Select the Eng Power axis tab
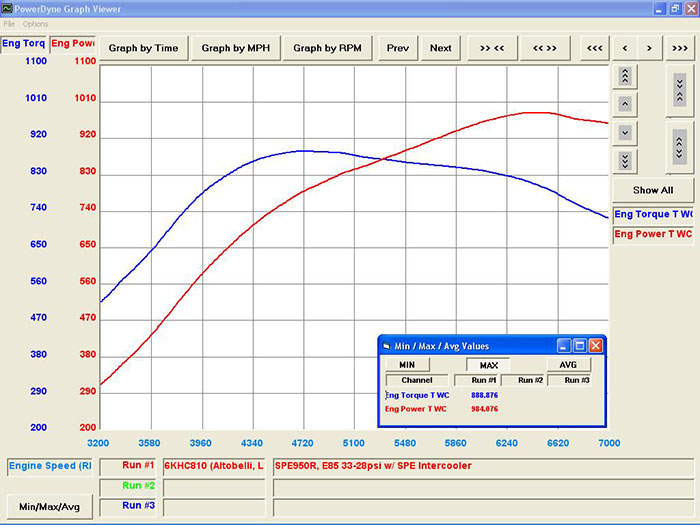This screenshot has width=700, height=525. coord(73,44)
